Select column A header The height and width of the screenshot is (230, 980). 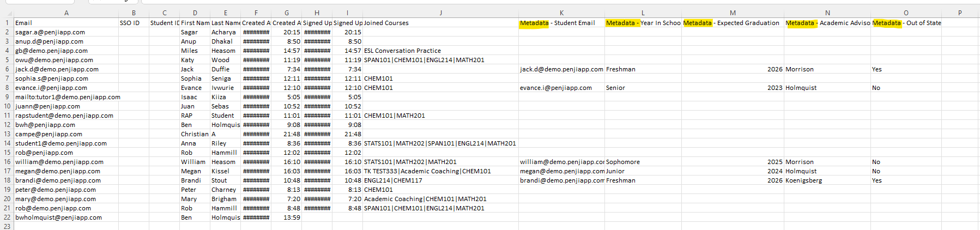point(66,13)
